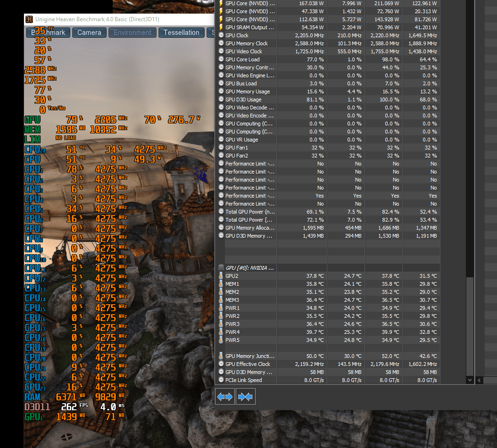Click the PWR5 thermometer icon
Image resolution: width=497 pixels, height=448 pixels.
coord(221,340)
